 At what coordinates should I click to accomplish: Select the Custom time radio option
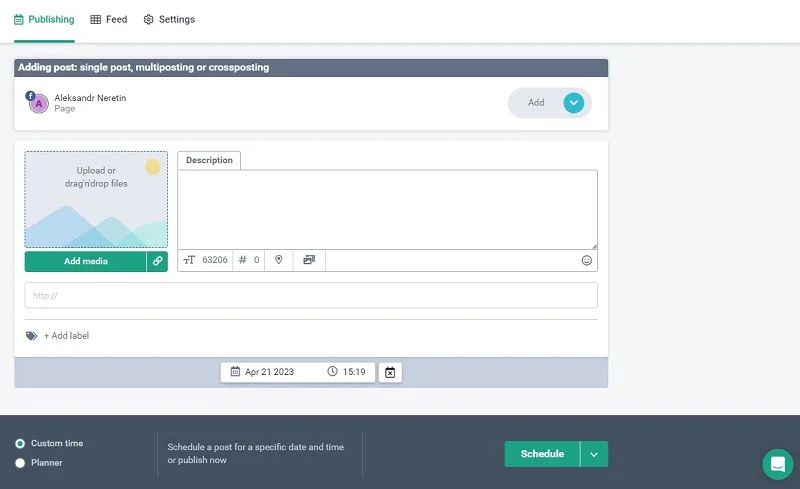coord(20,443)
